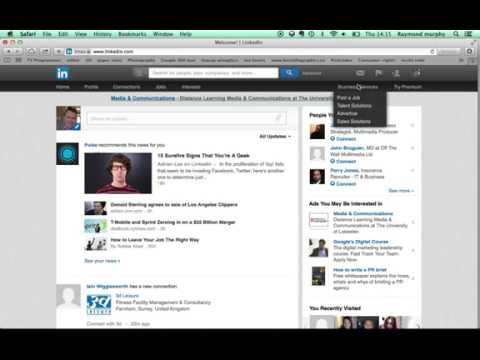Click the Apple menu icon
Screen dimensions: 480x360
point(10,34)
